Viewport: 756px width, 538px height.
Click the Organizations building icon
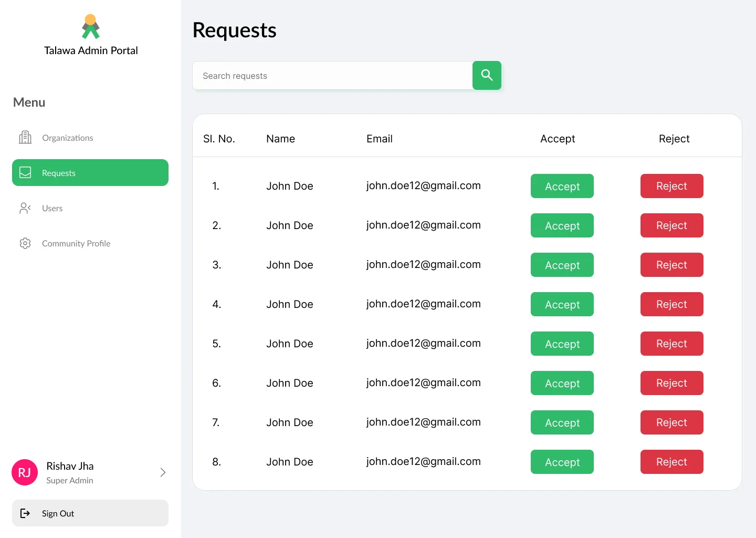[x=25, y=138]
